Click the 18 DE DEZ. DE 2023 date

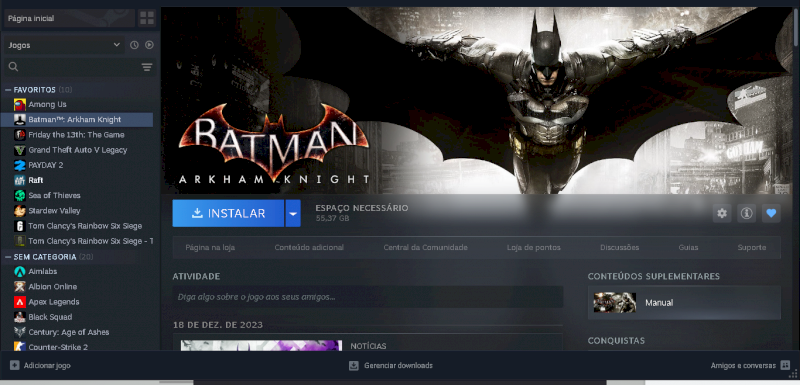coord(218,325)
